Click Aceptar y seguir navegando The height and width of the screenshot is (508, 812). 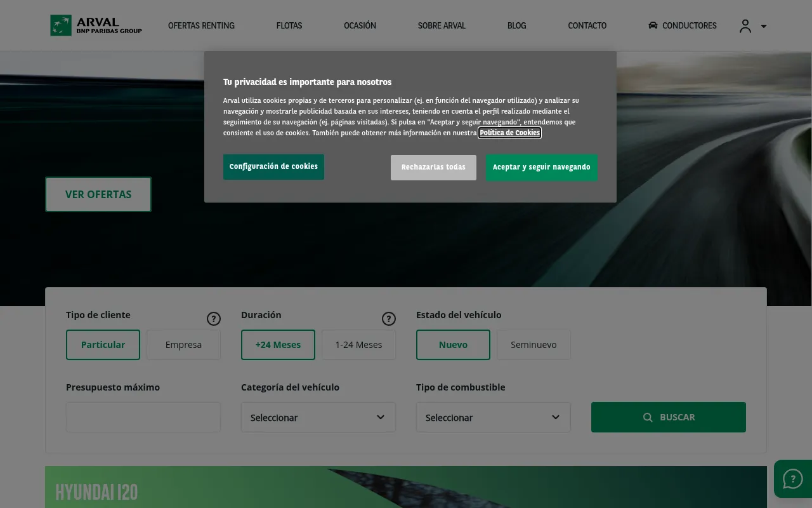coord(542,168)
